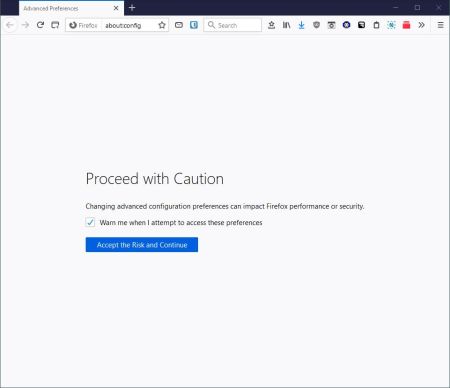Minimize the Firefox window
This screenshot has width=450, height=388.
tap(396, 7)
